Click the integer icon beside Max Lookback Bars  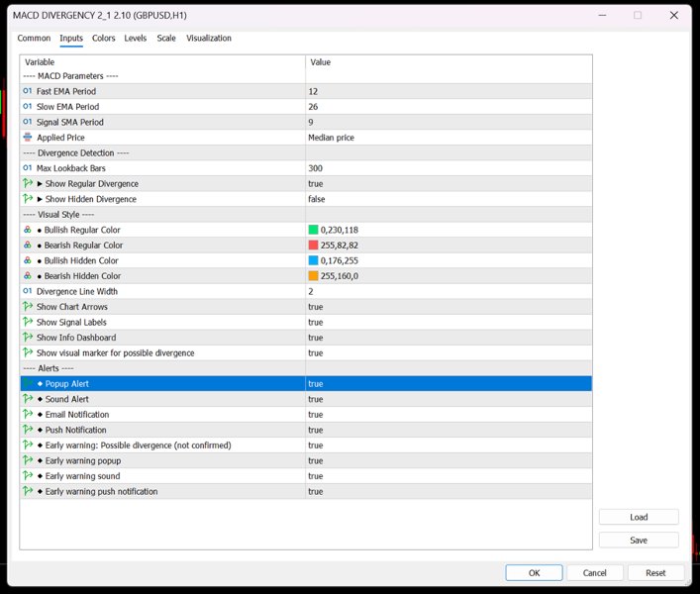pyautogui.click(x=28, y=167)
